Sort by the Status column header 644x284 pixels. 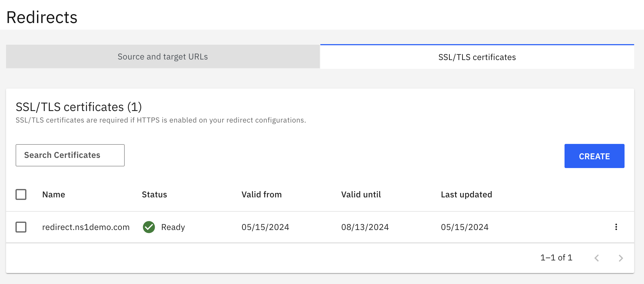[155, 195]
